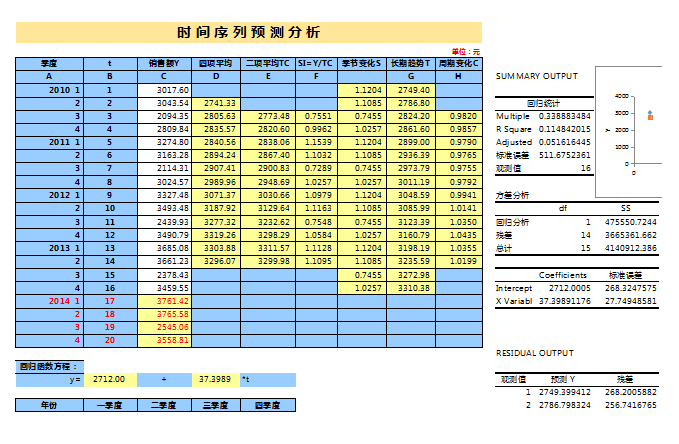This screenshot has width=679, height=444.
Task: Select the 销售额Y column header
Action: [163, 63]
